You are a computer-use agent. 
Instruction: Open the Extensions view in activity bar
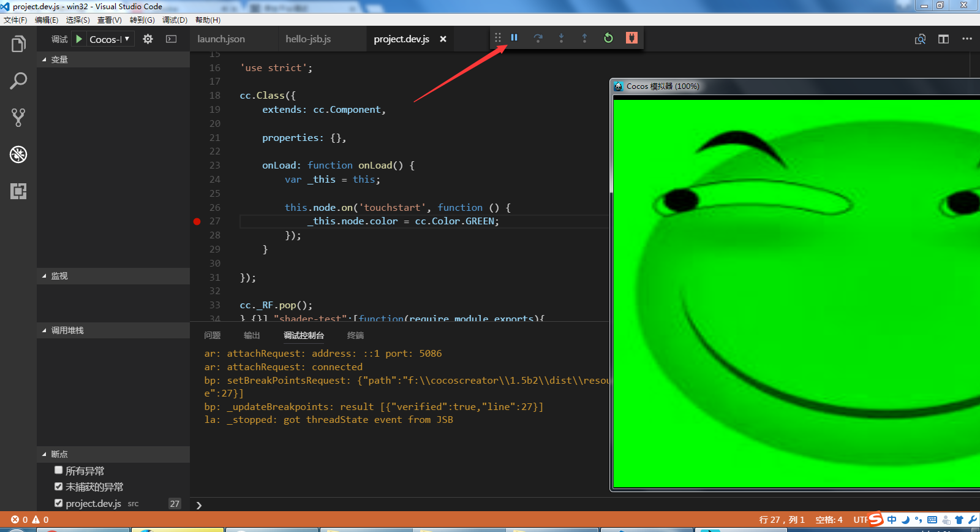pyautogui.click(x=18, y=191)
